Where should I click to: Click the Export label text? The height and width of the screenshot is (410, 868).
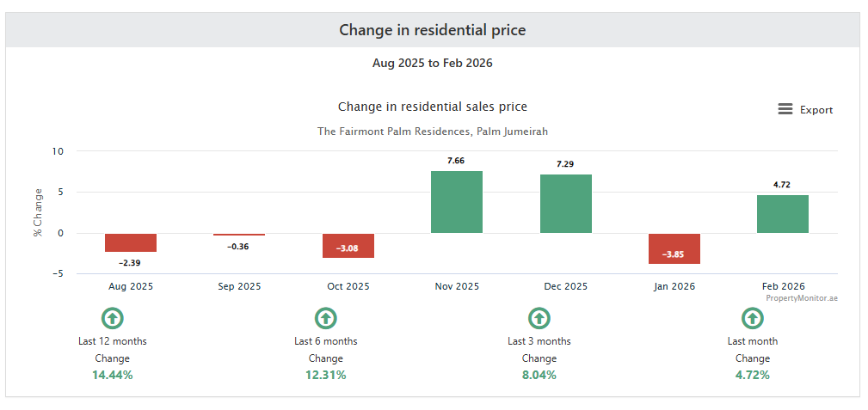[816, 110]
